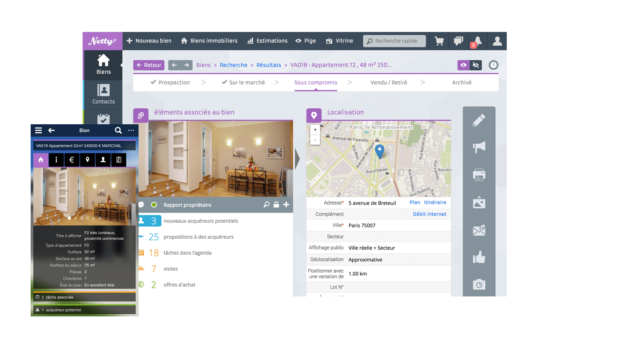
Task: Go to next property arrow
Action: (187, 65)
